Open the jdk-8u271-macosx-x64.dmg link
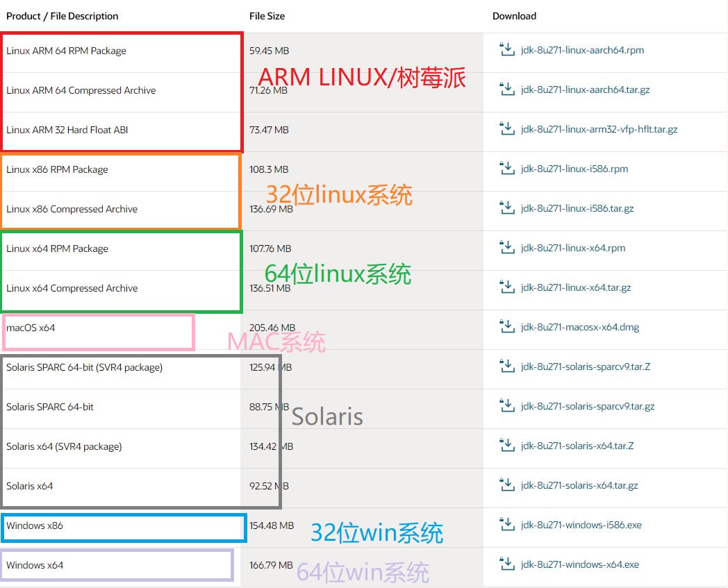This screenshot has width=728, height=588. (x=580, y=327)
